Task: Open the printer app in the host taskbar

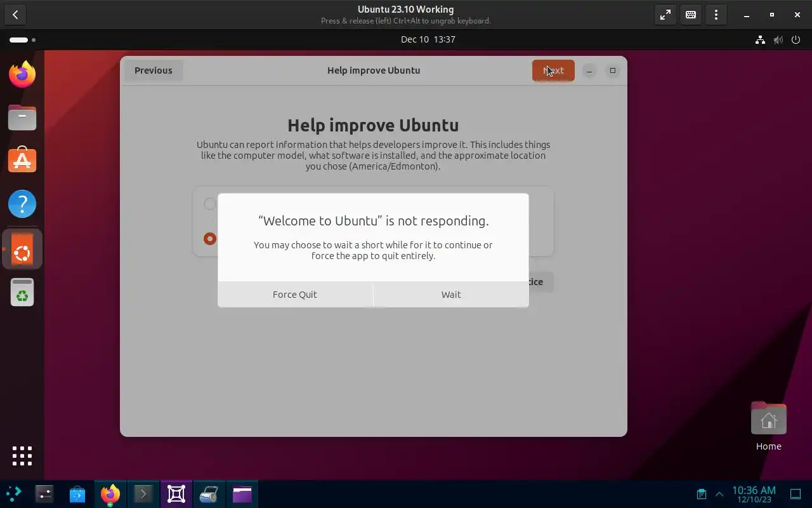Action: [209, 494]
